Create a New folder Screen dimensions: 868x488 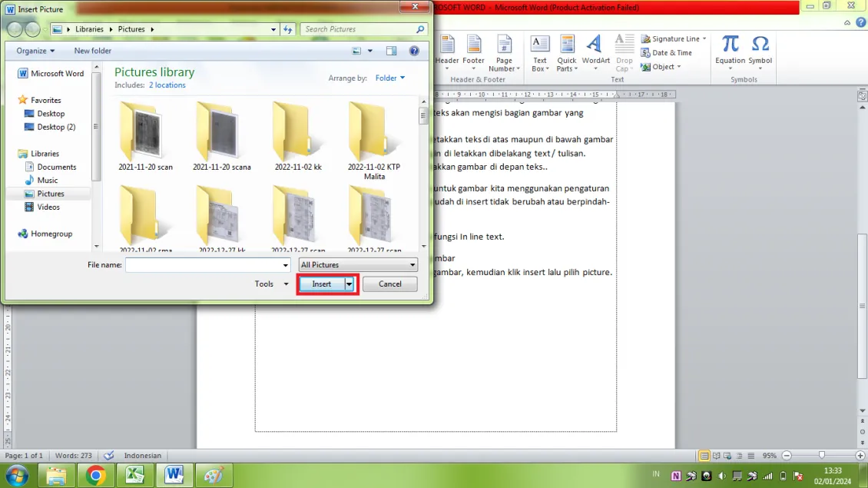(x=92, y=51)
